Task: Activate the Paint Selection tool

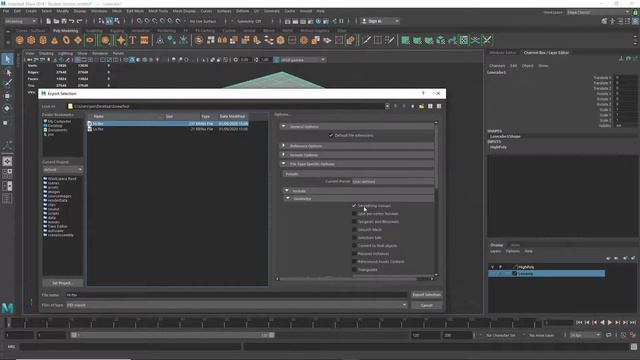Action: click(x=7, y=84)
